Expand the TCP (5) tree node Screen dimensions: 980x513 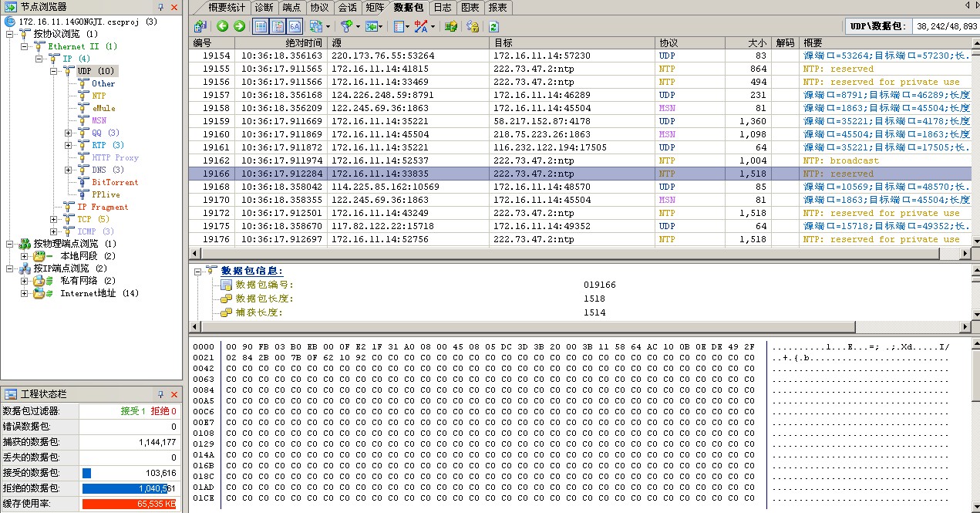[x=56, y=219]
